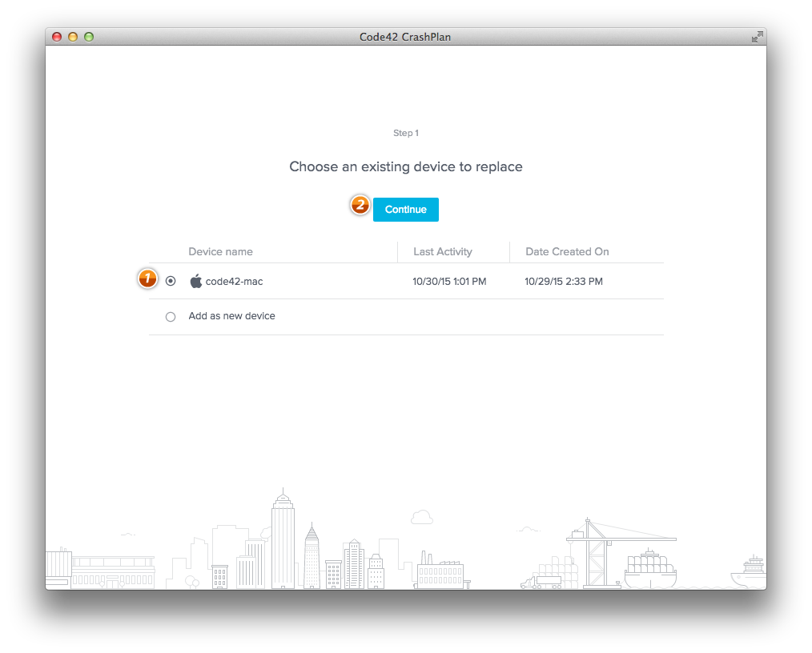The height and width of the screenshot is (653, 812).
Task: Click the Add as new device label
Action: (x=231, y=316)
